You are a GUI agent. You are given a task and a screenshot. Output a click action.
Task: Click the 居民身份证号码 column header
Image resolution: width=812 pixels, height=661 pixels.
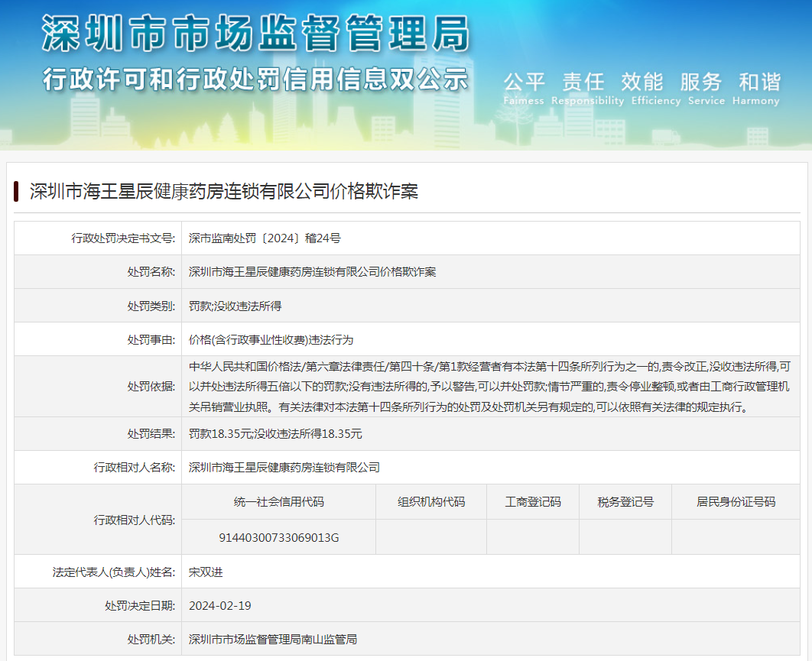[736, 501]
